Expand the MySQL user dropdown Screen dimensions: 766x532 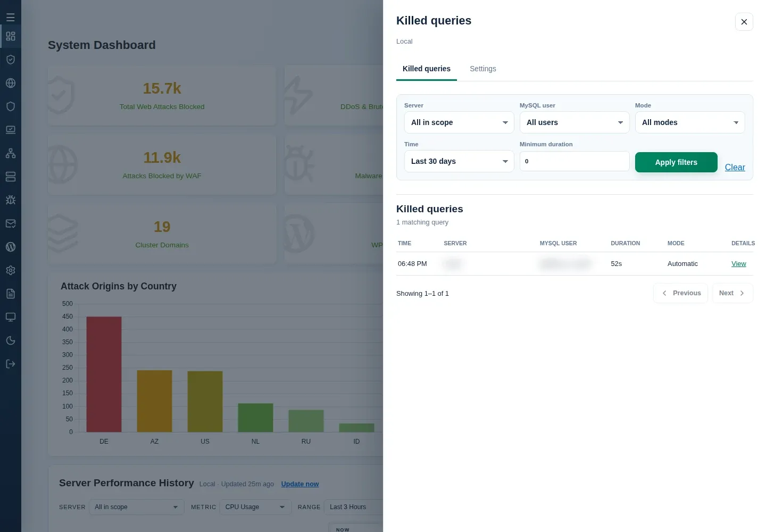[x=574, y=122]
